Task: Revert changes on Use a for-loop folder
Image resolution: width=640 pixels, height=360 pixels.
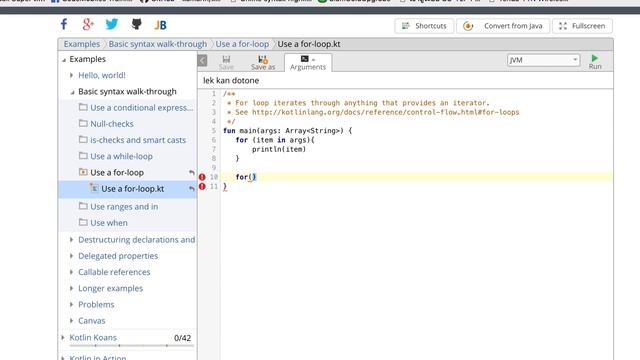Action: [x=191, y=173]
